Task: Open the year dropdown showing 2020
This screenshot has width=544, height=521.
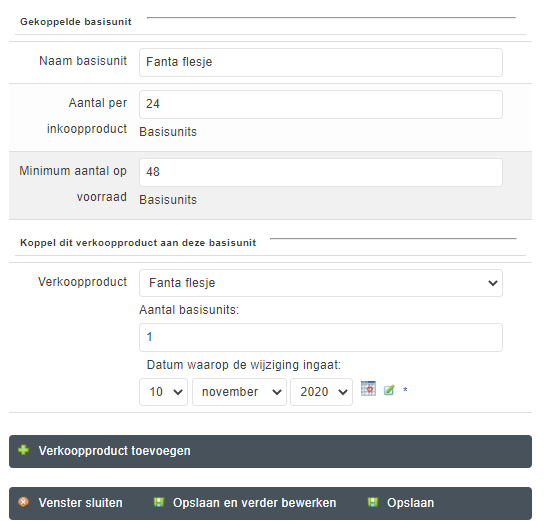Action: point(322,392)
